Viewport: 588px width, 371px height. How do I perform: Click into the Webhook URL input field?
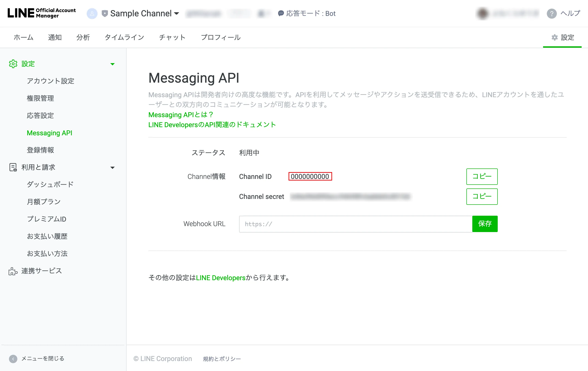click(x=355, y=224)
